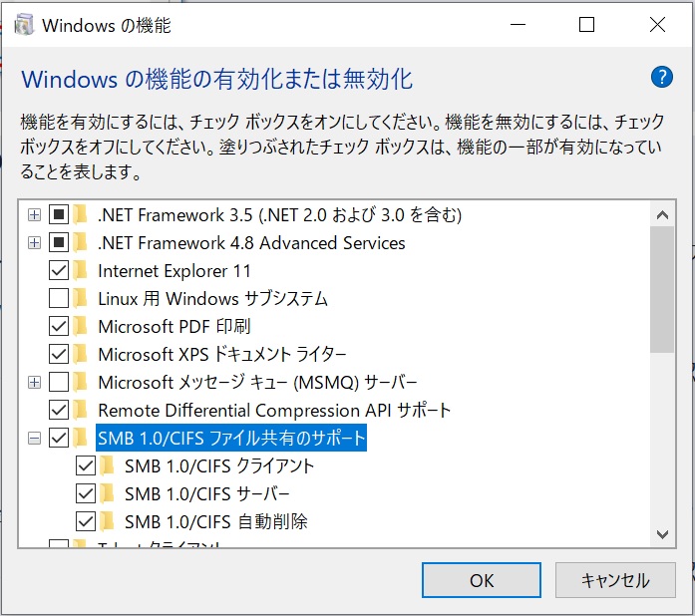Click the キャンセル button

tap(615, 580)
